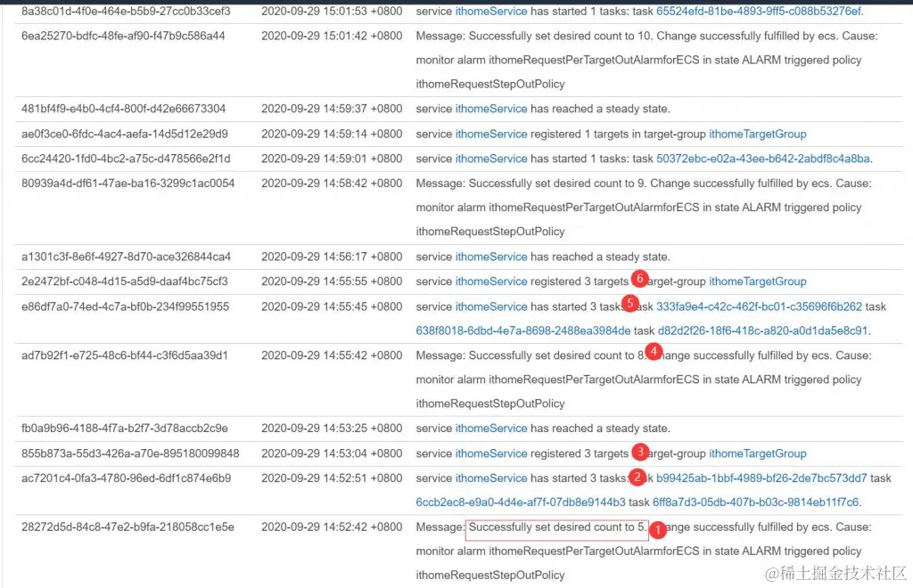Click message 'Successfully set desired count to 10'

pyautogui.click(x=560, y=36)
